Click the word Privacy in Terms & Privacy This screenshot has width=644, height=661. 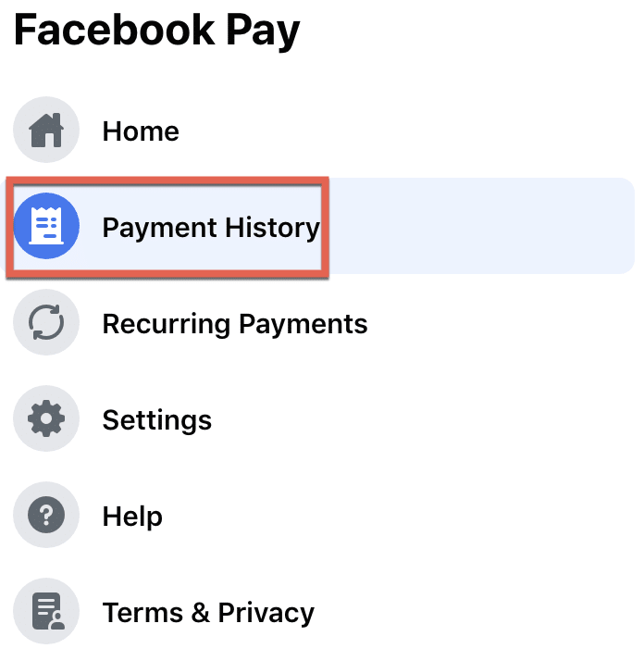266,613
